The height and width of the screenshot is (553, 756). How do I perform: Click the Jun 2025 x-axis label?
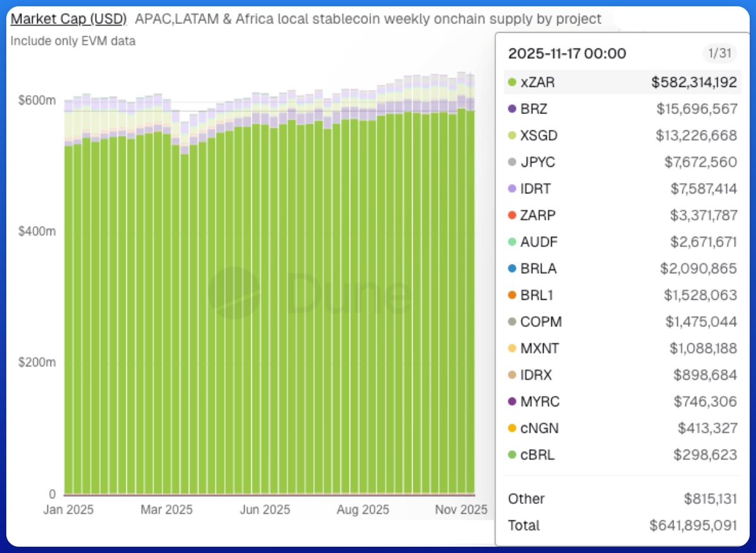tap(265, 510)
